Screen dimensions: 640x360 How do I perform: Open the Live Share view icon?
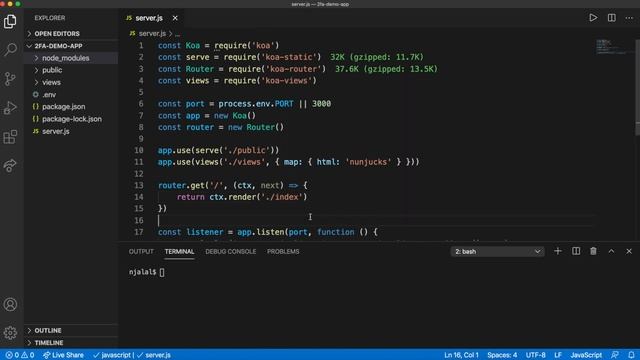click(10, 165)
